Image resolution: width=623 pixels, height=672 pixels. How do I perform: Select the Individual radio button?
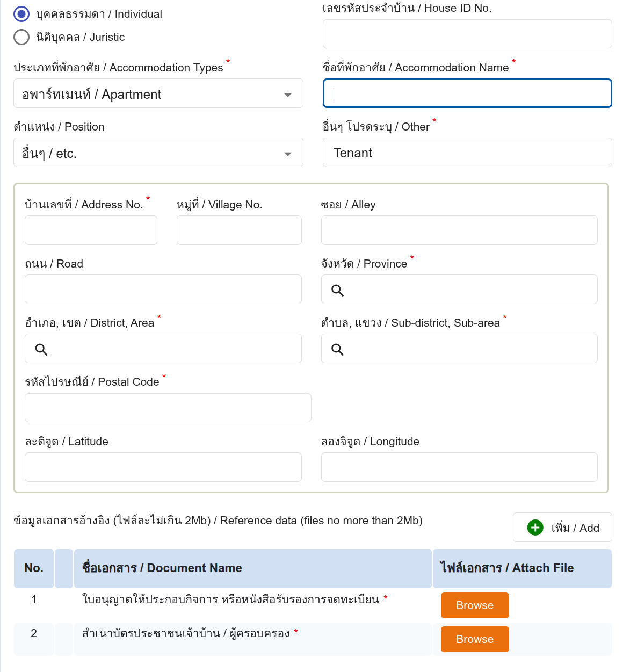pyautogui.click(x=21, y=14)
